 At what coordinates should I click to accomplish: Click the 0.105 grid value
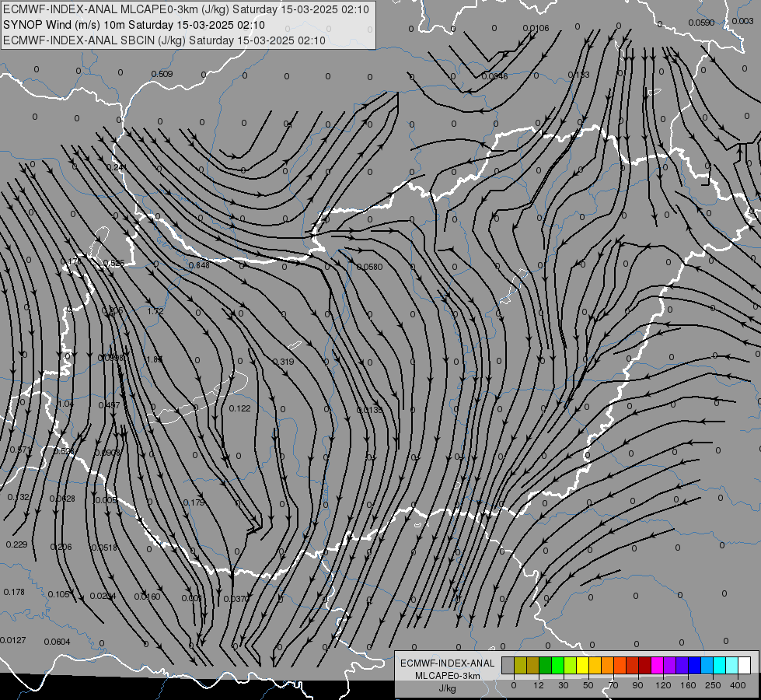[58, 594]
